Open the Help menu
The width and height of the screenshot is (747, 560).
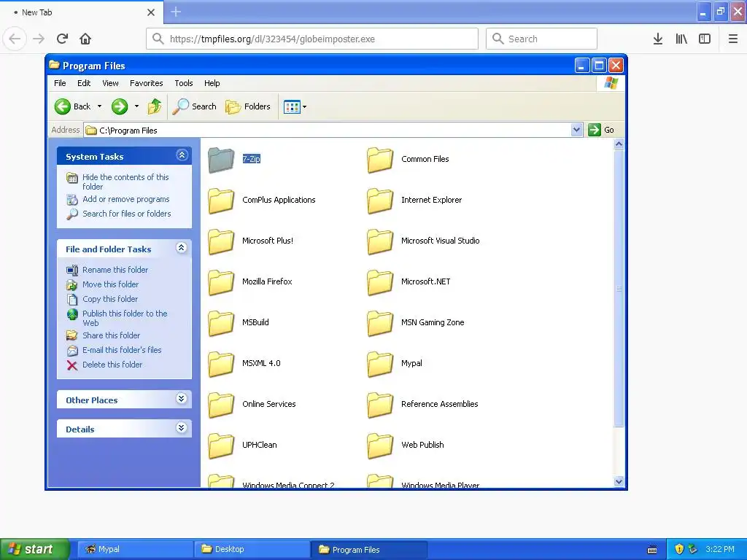[212, 83]
